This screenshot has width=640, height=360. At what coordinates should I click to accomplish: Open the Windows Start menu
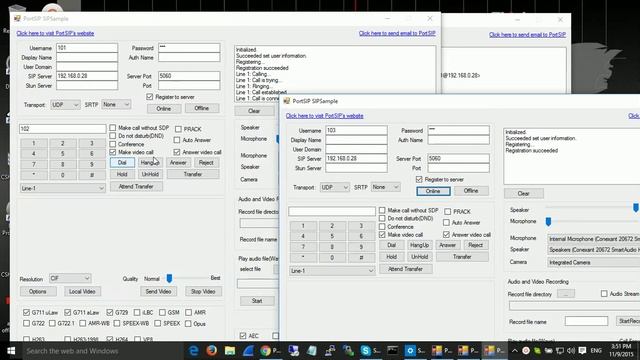(x=11, y=351)
